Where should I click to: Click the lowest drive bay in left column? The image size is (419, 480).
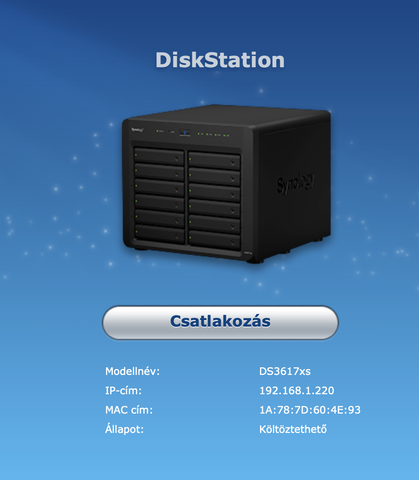[159, 233]
